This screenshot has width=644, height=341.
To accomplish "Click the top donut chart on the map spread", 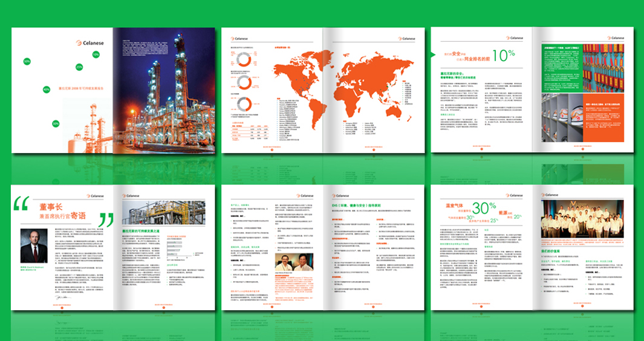I will click(x=244, y=59).
